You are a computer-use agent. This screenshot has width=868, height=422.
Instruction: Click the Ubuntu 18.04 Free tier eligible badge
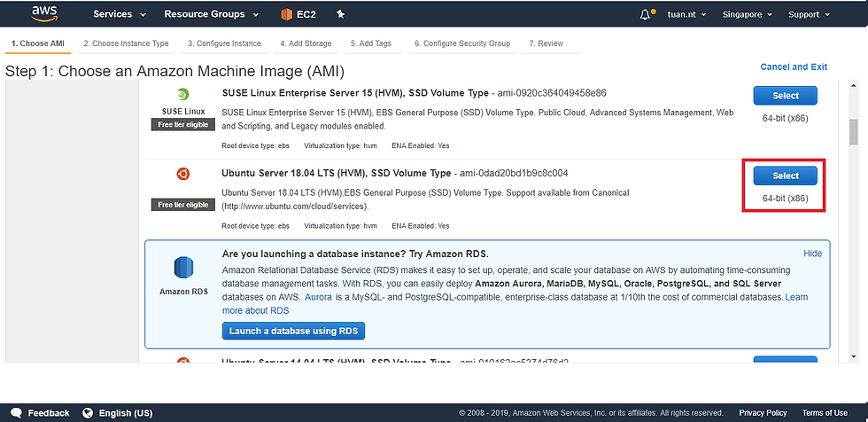[183, 205]
